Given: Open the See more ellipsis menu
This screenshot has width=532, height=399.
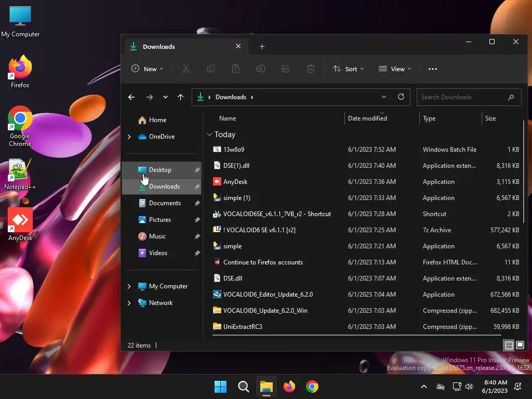Looking at the screenshot, I should pyautogui.click(x=433, y=69).
